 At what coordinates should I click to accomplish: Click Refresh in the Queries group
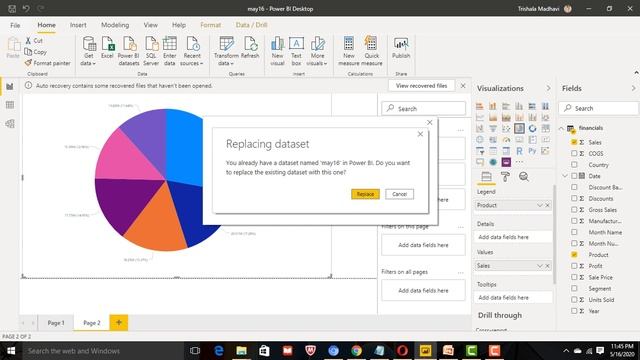coord(250,48)
